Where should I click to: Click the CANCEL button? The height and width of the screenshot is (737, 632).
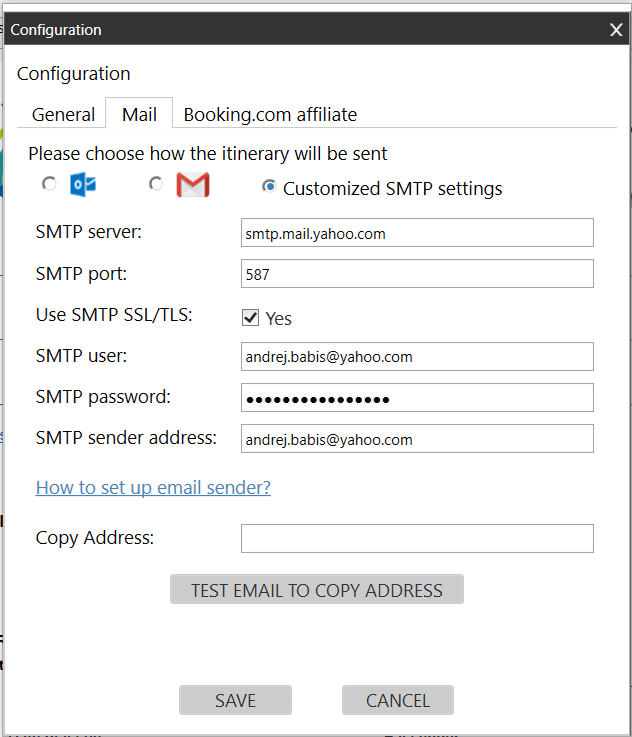[x=398, y=700]
